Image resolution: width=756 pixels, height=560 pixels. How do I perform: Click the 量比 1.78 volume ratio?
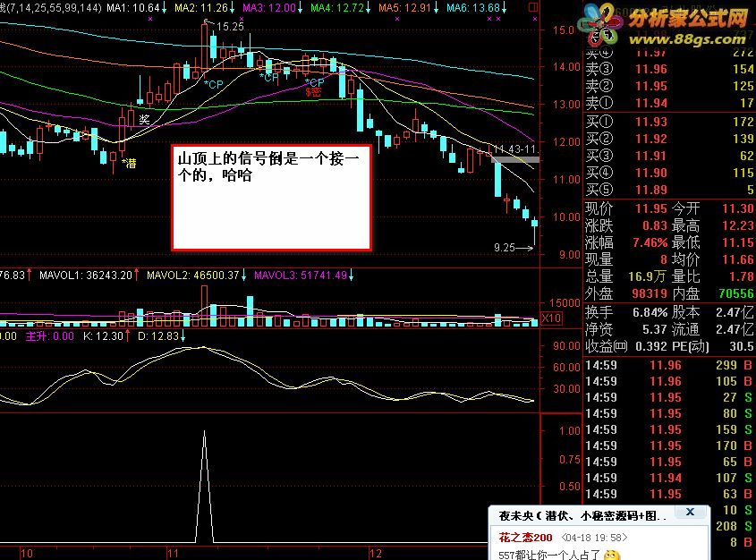point(743,276)
